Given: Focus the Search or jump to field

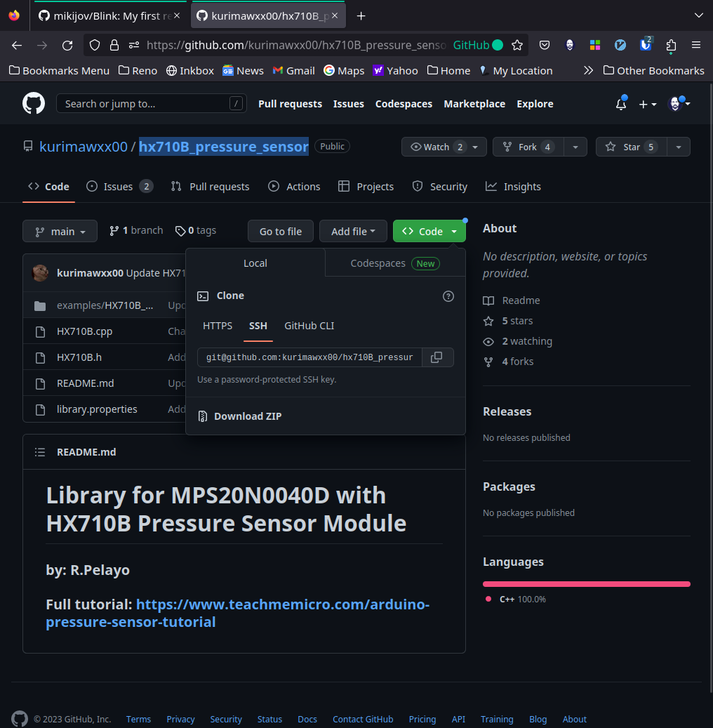Looking at the screenshot, I should 152,103.
